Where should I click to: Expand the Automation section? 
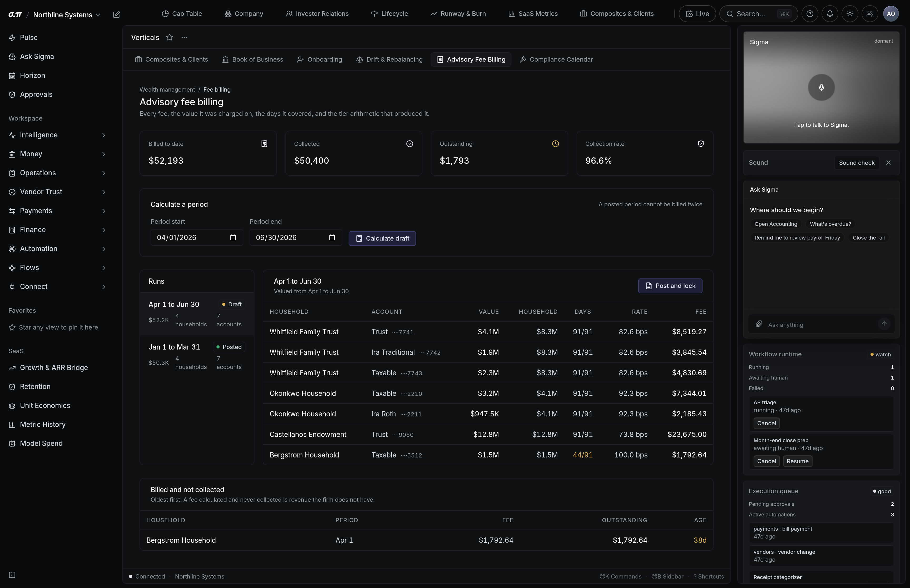click(x=57, y=248)
